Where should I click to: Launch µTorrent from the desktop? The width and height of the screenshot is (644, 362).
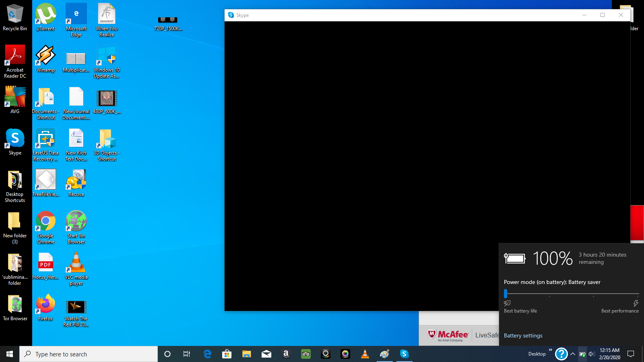45,18
